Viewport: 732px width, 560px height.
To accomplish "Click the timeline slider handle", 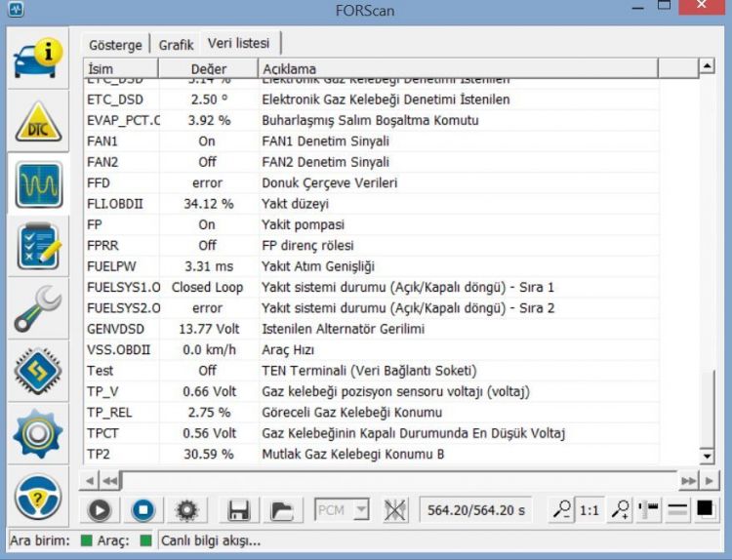I will pos(121,481).
